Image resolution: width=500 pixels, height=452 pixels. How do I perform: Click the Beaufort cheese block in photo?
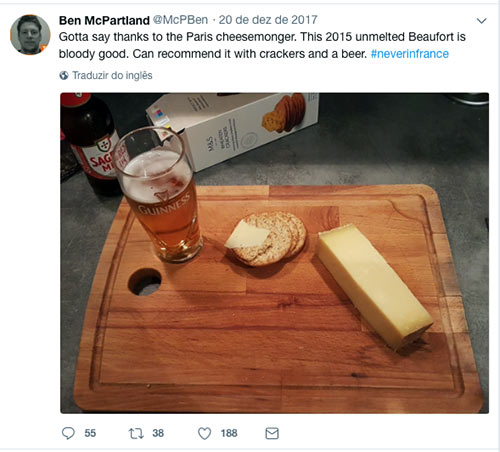pyautogui.click(x=374, y=286)
